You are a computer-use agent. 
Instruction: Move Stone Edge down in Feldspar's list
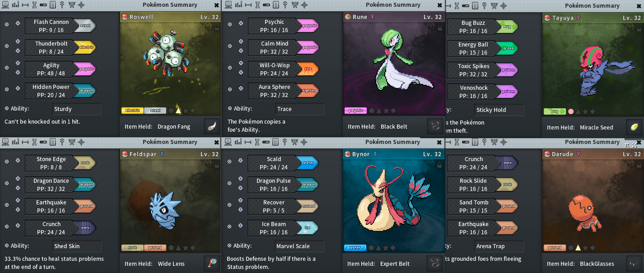pyautogui.click(x=18, y=161)
